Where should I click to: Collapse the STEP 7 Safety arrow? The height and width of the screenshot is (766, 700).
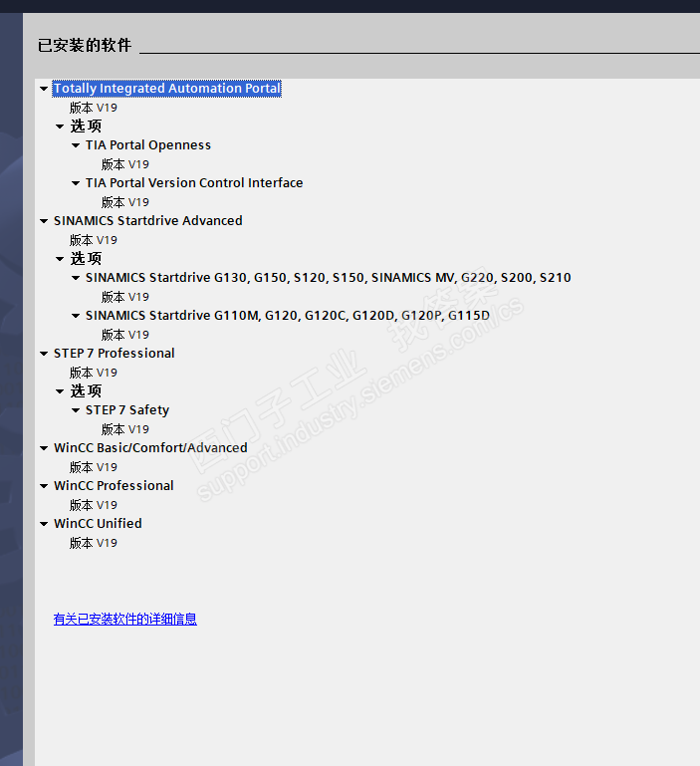coord(76,410)
